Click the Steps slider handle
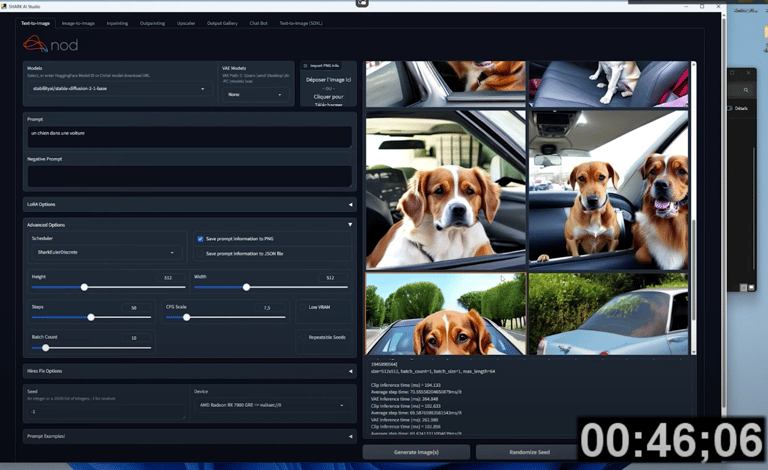Image resolution: width=768 pixels, height=470 pixels. click(91, 318)
